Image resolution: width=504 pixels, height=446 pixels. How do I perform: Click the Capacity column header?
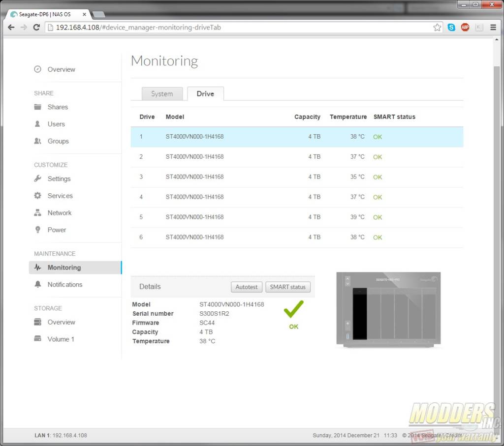(x=307, y=117)
